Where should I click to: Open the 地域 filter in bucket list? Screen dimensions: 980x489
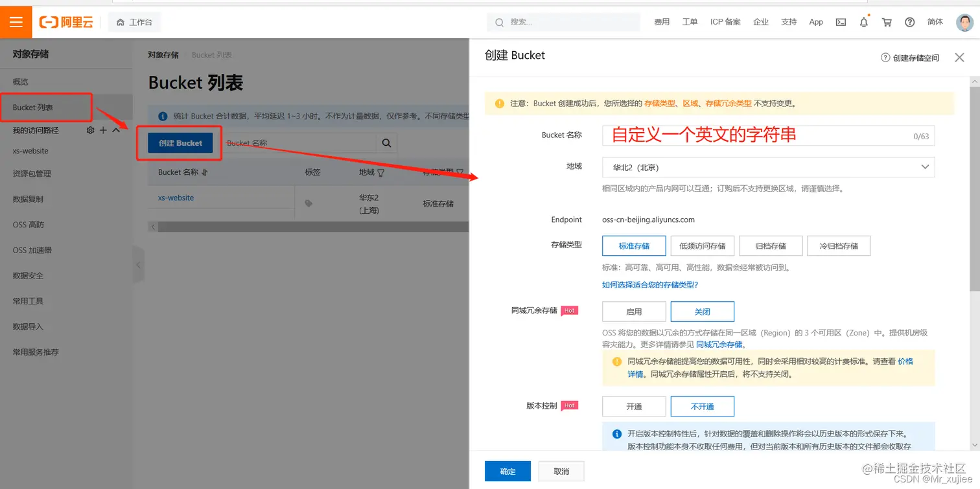point(380,172)
